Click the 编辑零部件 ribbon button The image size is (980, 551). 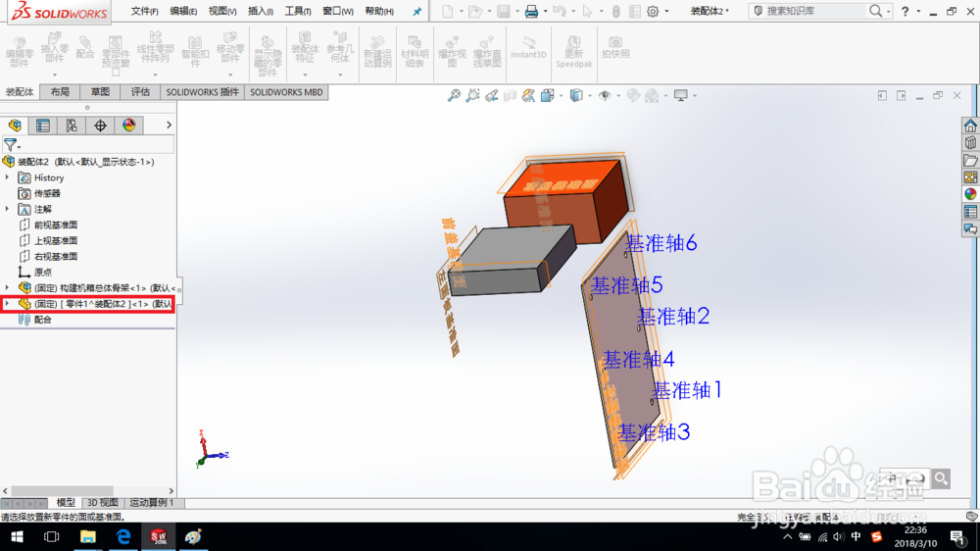click(20, 51)
